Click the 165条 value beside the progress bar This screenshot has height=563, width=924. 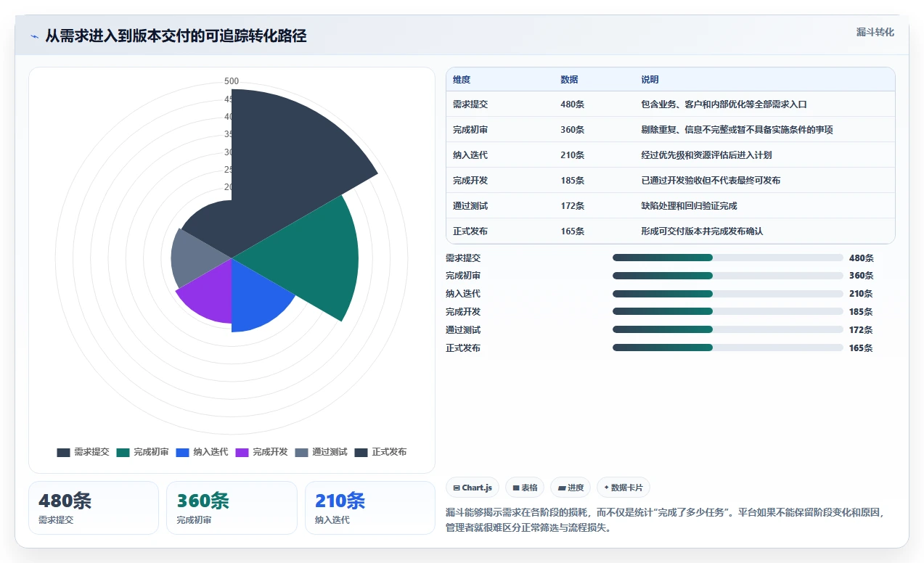861,348
